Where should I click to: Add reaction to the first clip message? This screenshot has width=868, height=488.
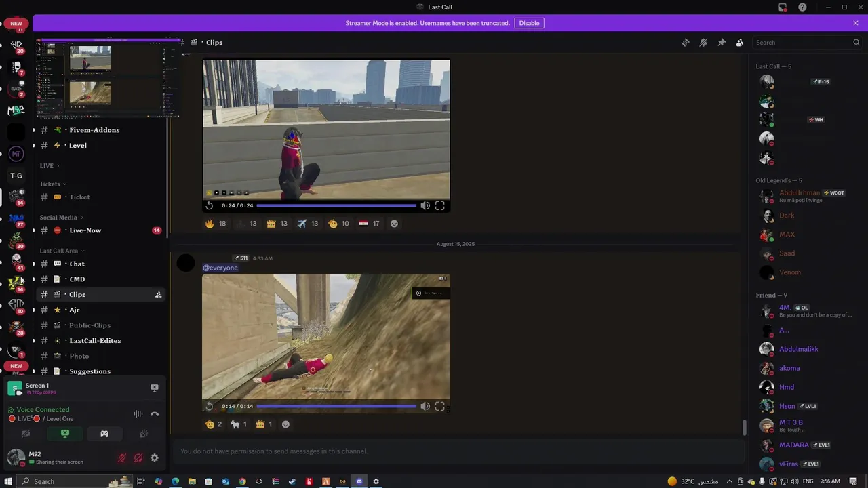point(395,224)
